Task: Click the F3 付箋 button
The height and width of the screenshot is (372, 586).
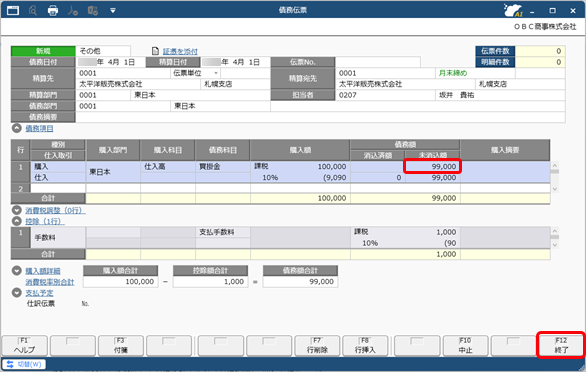Action: click(121, 345)
